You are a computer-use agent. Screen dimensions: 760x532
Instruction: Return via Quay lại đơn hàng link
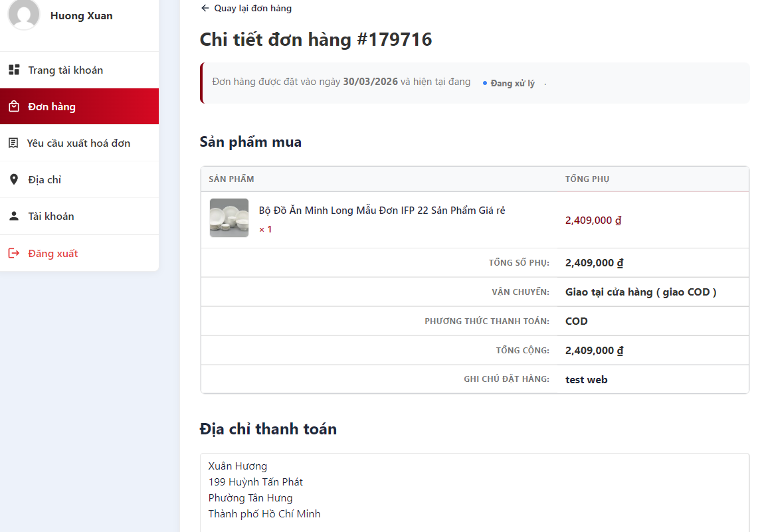coord(252,8)
